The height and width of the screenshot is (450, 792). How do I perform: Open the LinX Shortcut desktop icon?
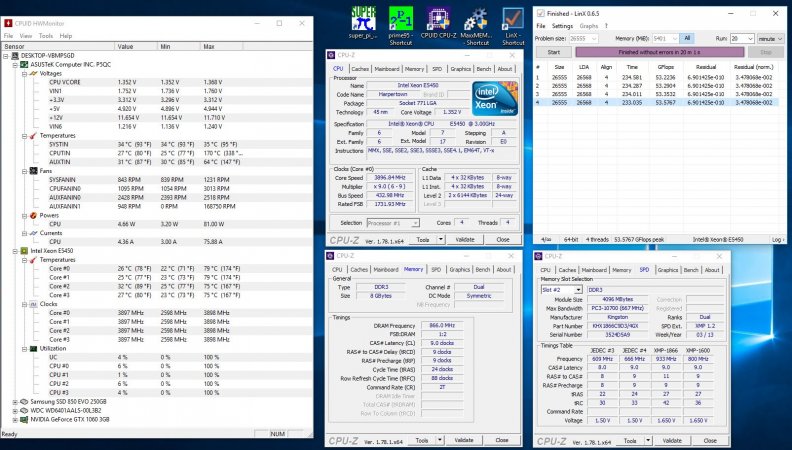tap(513, 25)
